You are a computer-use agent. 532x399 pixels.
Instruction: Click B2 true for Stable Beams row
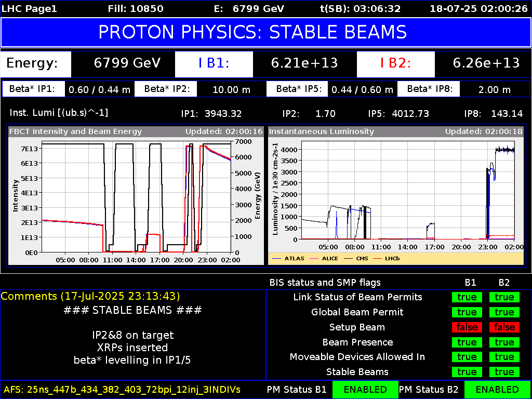pos(504,372)
